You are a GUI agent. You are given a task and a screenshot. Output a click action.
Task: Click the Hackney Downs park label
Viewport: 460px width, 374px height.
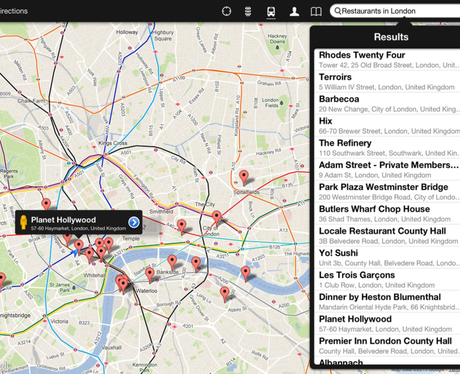coord(277,39)
